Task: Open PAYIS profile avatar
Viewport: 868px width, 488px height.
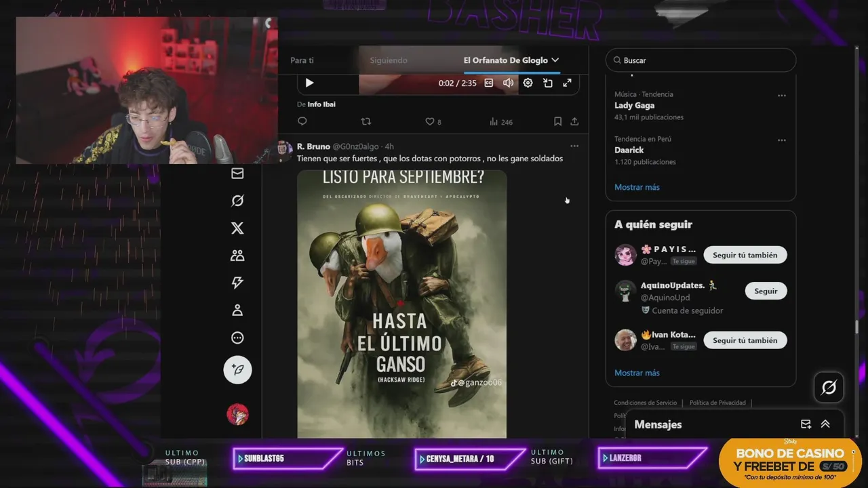Action: click(x=625, y=255)
